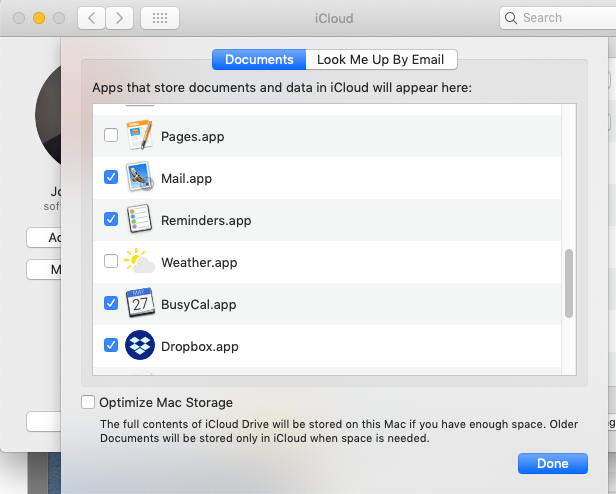
Task: Show all preferences grid icon
Action: click(160, 18)
